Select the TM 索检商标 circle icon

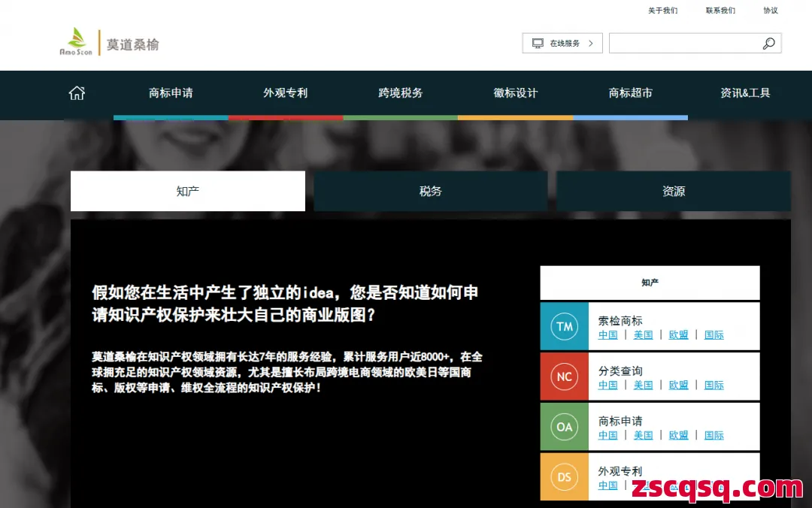click(x=564, y=326)
